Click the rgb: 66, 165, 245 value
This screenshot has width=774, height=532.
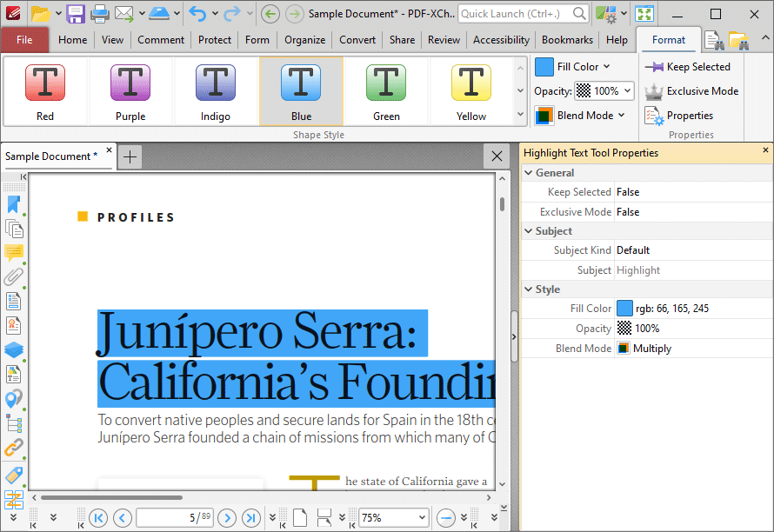coord(672,309)
